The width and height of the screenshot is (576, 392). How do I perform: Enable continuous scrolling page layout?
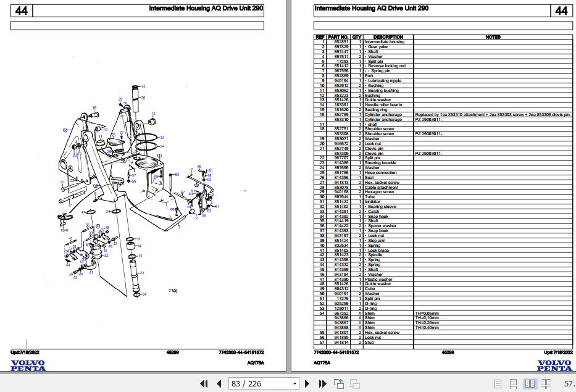[x=513, y=384]
